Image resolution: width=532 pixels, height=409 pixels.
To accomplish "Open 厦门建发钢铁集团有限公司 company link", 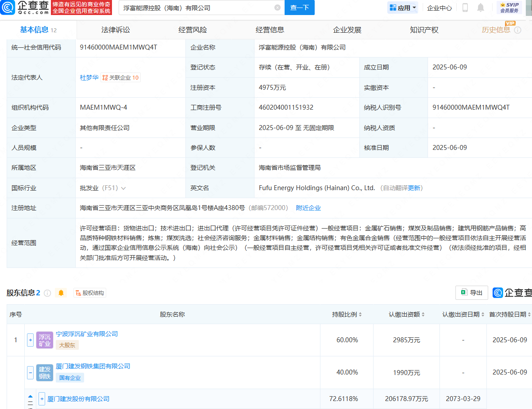I will pos(93,366).
